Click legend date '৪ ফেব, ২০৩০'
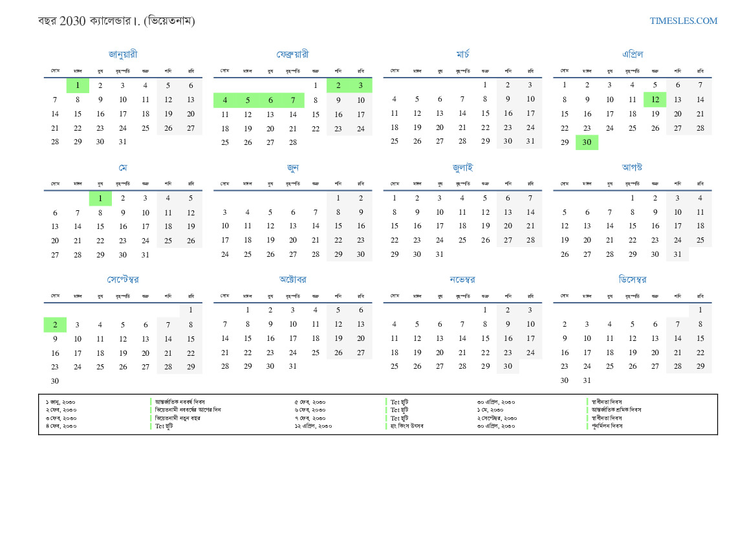This screenshot has height=535, width=756. pyautogui.click(x=61, y=426)
